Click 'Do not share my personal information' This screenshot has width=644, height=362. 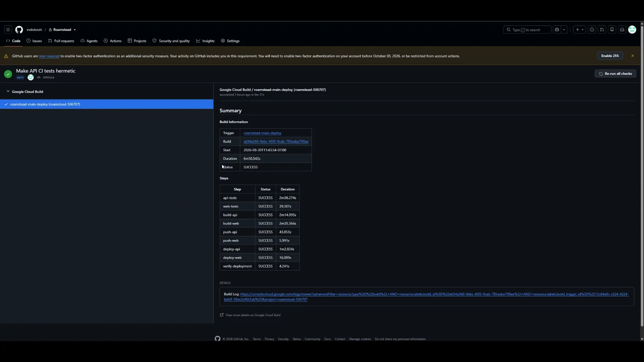tap(400, 339)
